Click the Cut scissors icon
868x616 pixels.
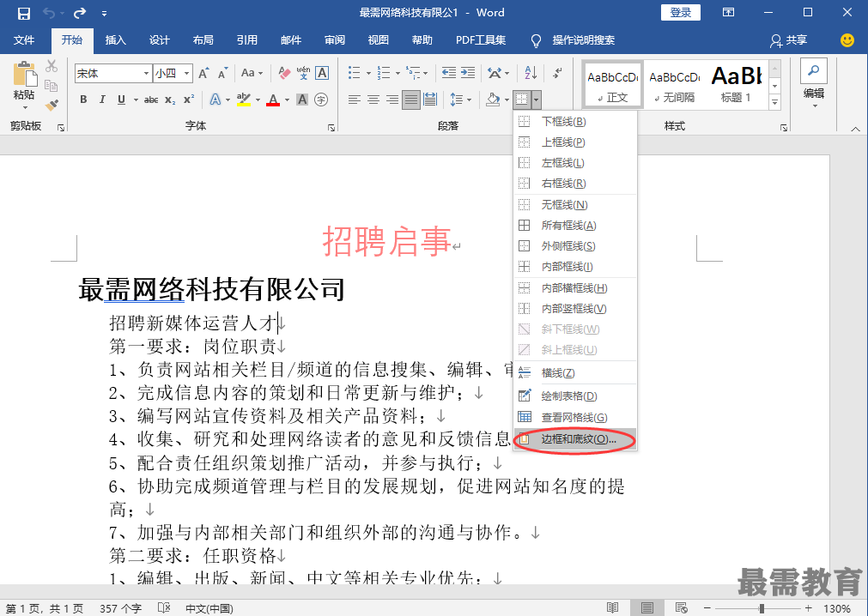(x=52, y=66)
